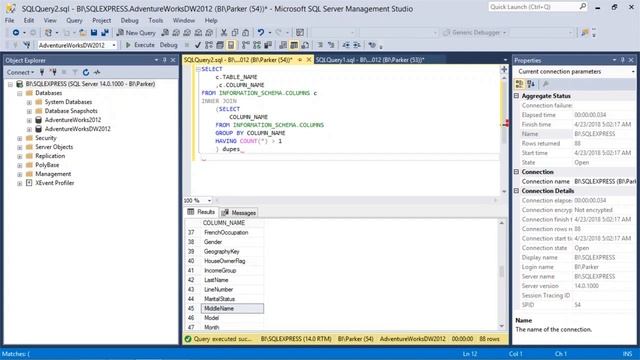This screenshot has height=360, width=640.
Task: Toggle Include Client Statistics
Action: [x=268, y=45]
